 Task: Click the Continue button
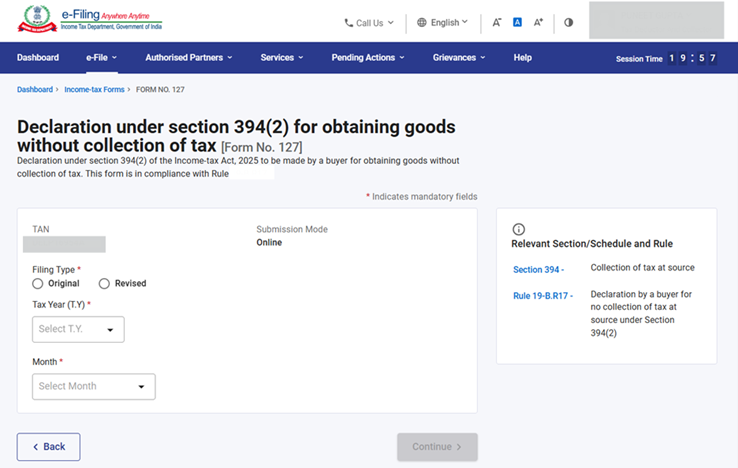437,447
